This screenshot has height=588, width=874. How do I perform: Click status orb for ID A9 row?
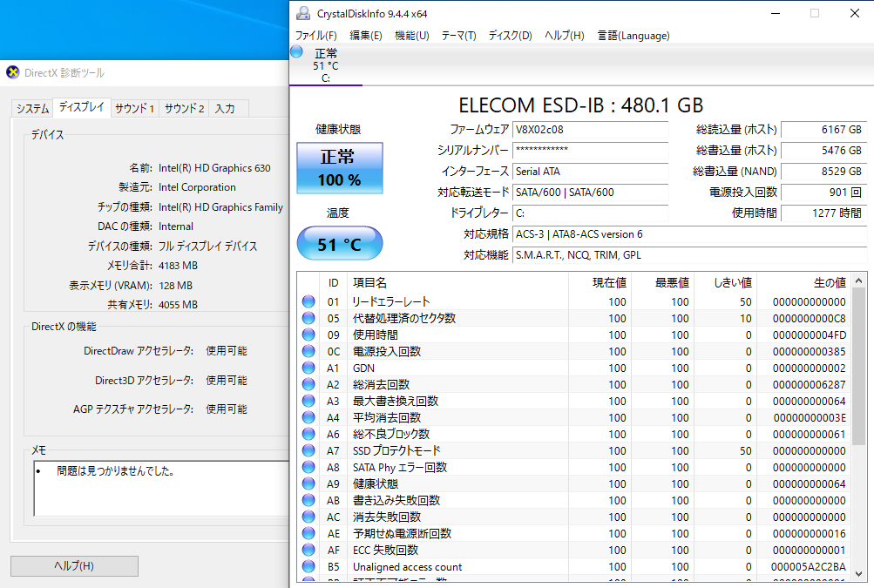[x=308, y=483]
